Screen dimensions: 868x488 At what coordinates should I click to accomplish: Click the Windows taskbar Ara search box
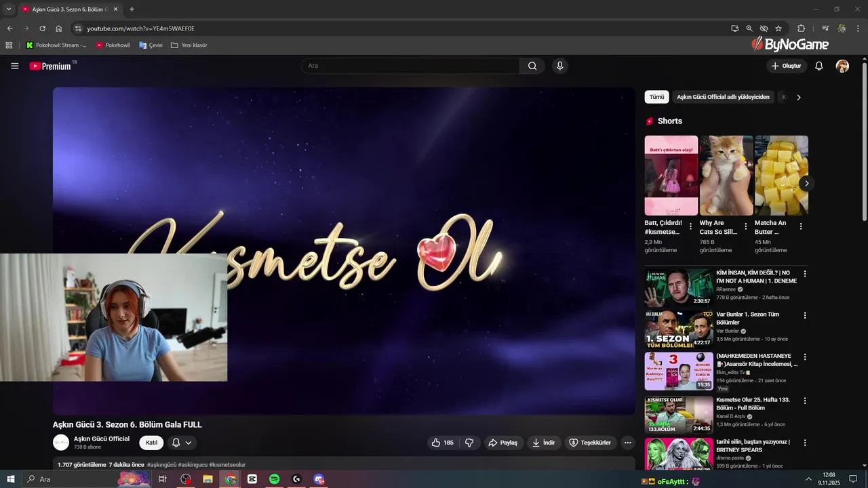tap(87, 479)
